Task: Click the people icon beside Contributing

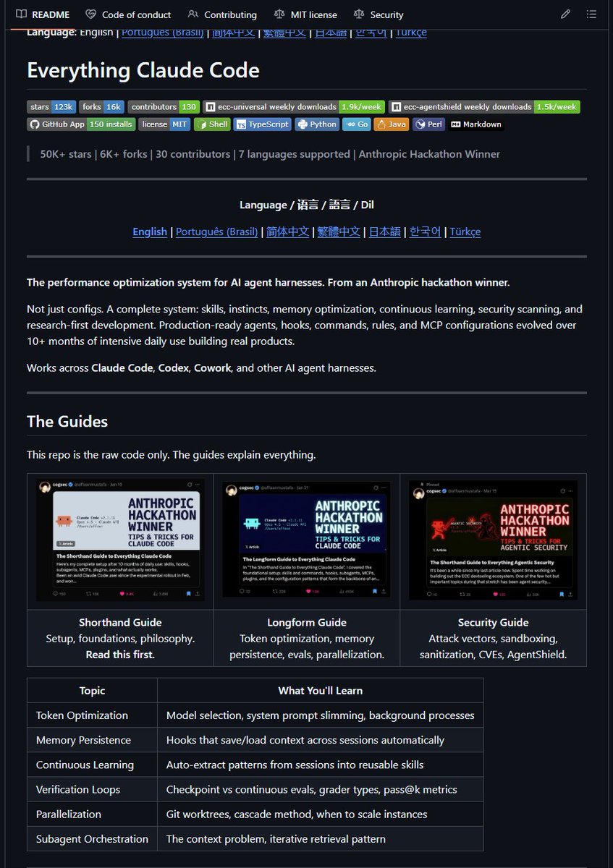Action: point(193,14)
